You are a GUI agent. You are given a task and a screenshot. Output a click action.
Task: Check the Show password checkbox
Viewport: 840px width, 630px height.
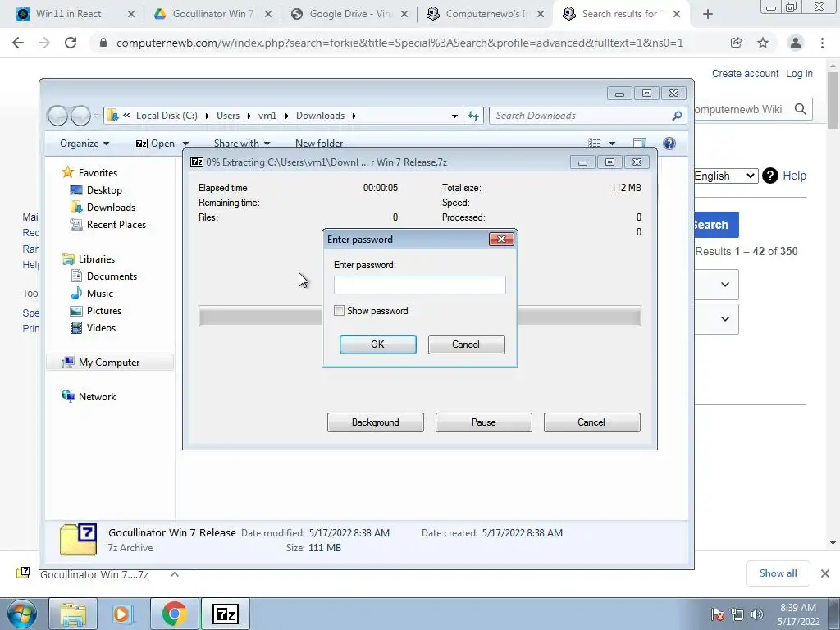coord(339,311)
